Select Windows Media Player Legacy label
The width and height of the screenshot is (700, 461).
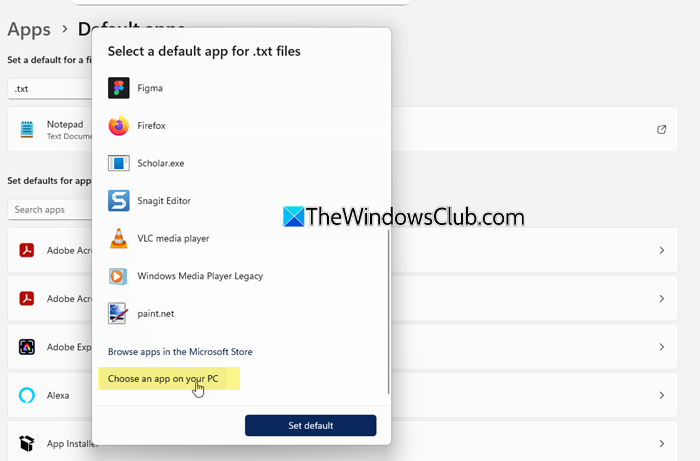[200, 276]
